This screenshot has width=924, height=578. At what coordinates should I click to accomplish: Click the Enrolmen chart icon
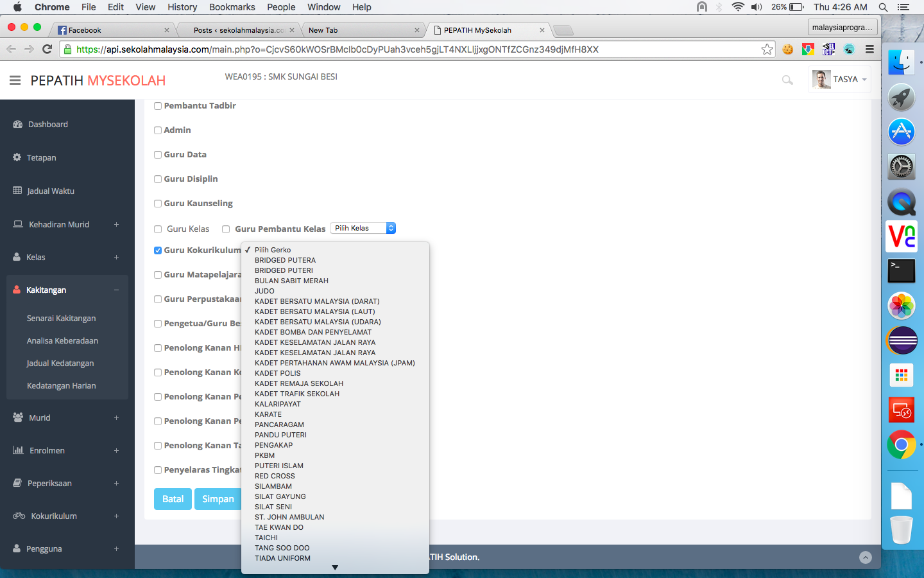[x=18, y=450]
